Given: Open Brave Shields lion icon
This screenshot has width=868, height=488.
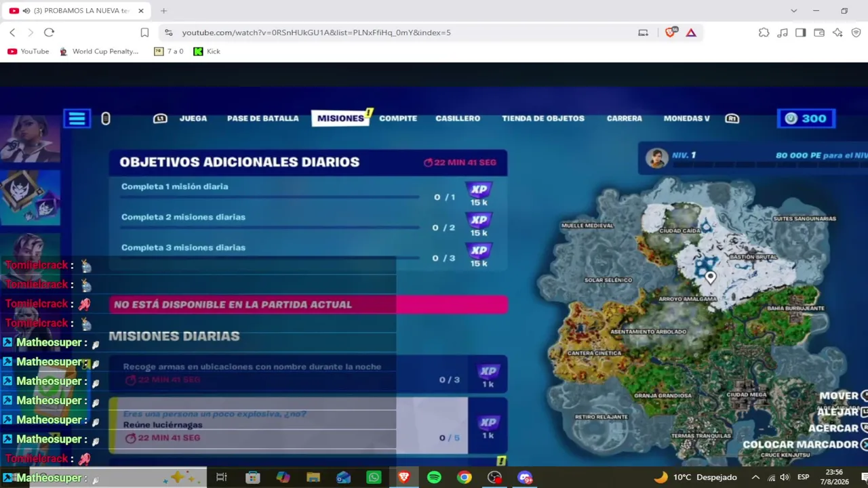Looking at the screenshot, I should coord(671,32).
